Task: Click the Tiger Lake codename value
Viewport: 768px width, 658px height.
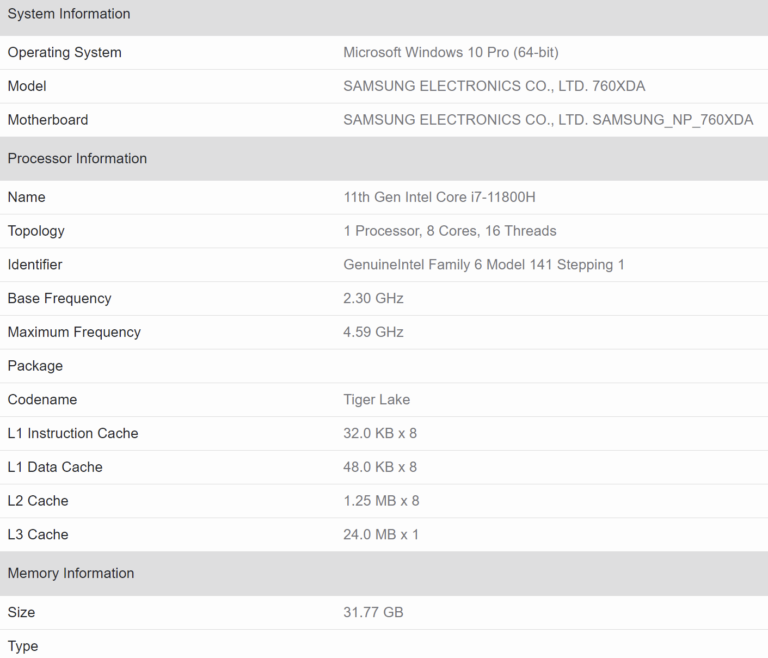Action: (x=376, y=400)
